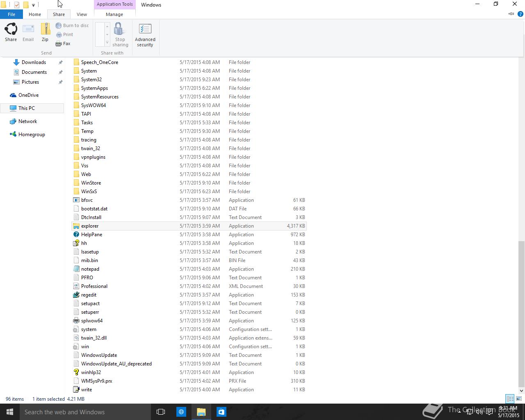
Task: Open the Action Center notification icon
Action: pos(489,412)
